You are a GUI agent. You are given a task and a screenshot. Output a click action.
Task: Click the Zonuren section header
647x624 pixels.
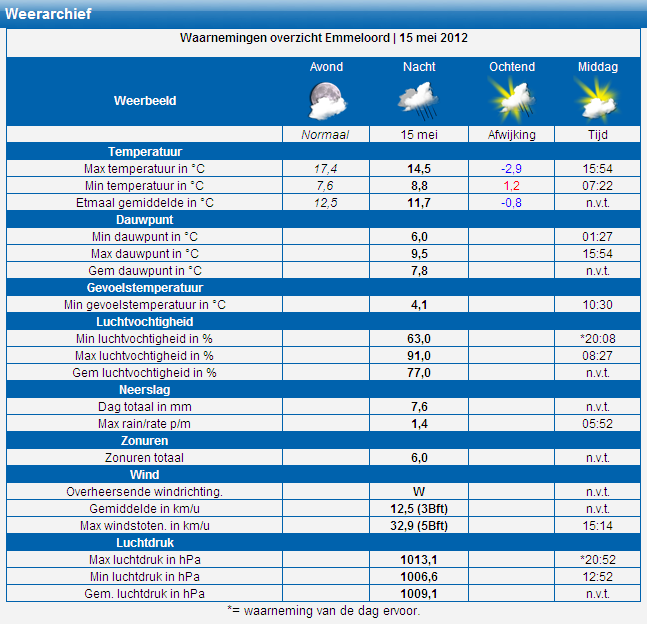coord(144,441)
